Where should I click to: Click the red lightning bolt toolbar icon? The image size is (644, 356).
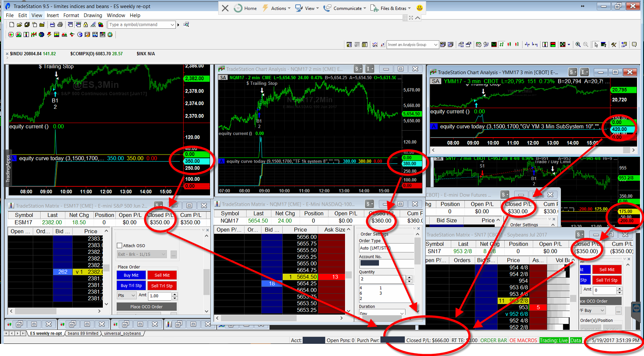(x=49, y=35)
